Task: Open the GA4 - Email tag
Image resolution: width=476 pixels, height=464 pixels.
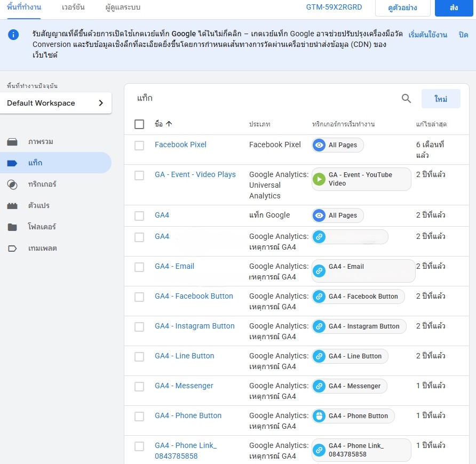Action: pos(174,267)
